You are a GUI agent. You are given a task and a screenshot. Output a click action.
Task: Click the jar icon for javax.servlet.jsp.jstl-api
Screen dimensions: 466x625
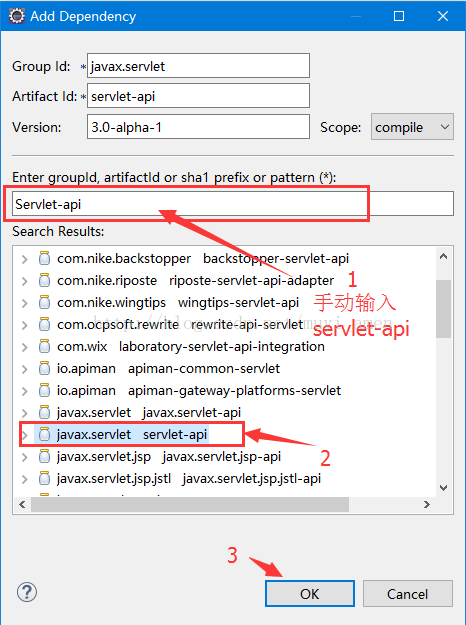tap(44, 478)
